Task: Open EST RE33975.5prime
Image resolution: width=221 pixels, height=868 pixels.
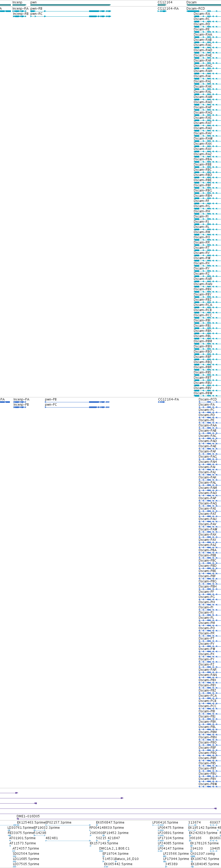Action: click(21, 833)
